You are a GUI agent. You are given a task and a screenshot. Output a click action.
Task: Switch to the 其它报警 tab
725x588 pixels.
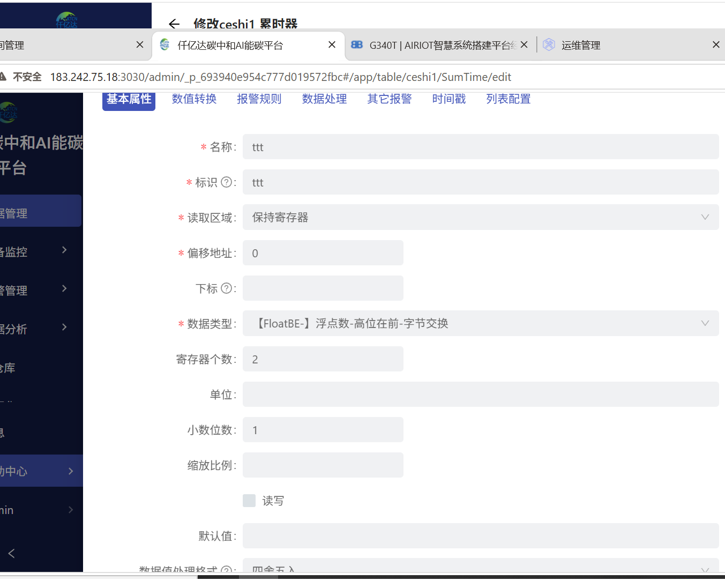tap(390, 99)
